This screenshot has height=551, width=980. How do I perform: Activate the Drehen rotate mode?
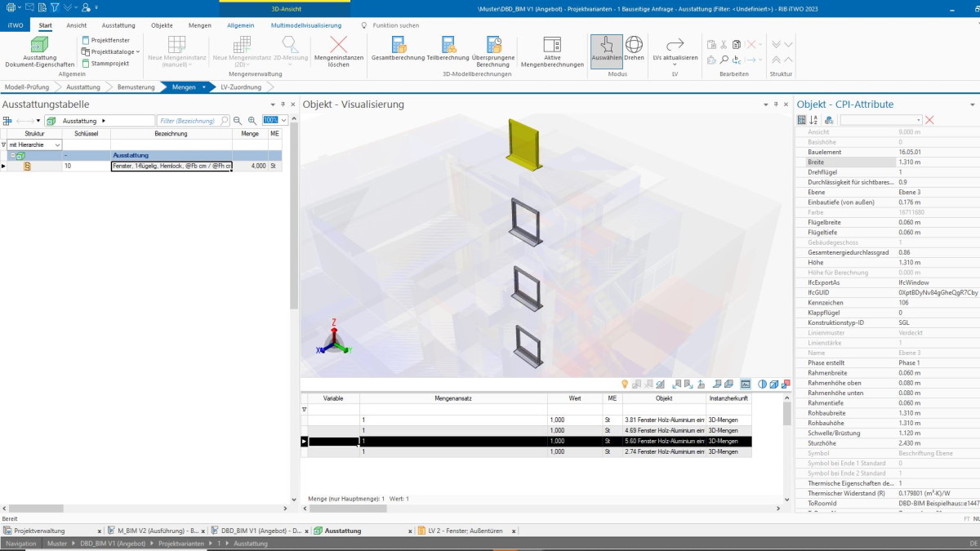coord(635,50)
